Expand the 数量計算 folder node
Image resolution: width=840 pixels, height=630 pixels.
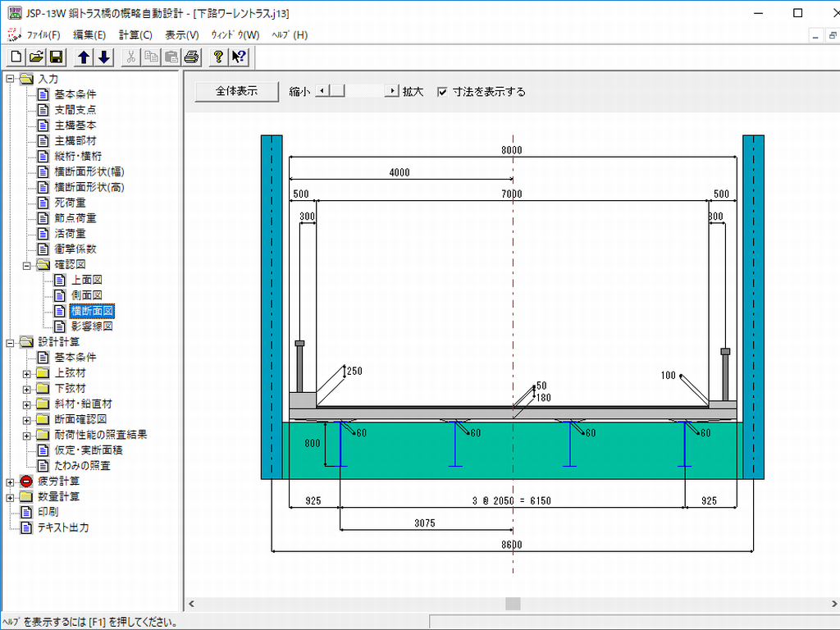(10, 497)
